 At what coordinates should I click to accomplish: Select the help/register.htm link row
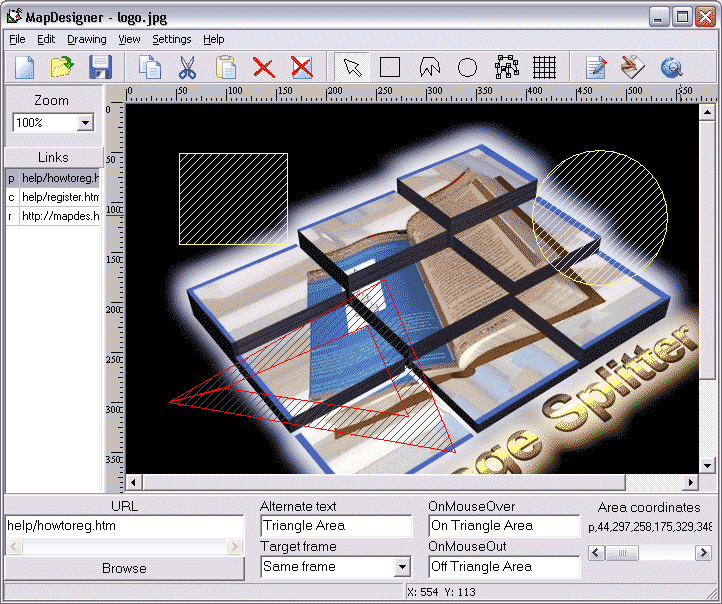pyautogui.click(x=53, y=197)
